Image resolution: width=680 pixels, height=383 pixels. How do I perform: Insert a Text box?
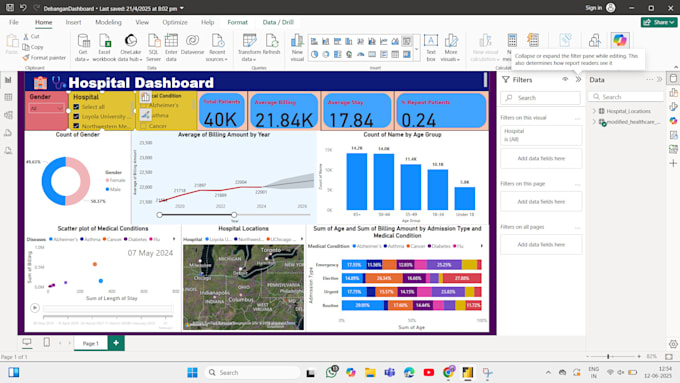pos(431,47)
